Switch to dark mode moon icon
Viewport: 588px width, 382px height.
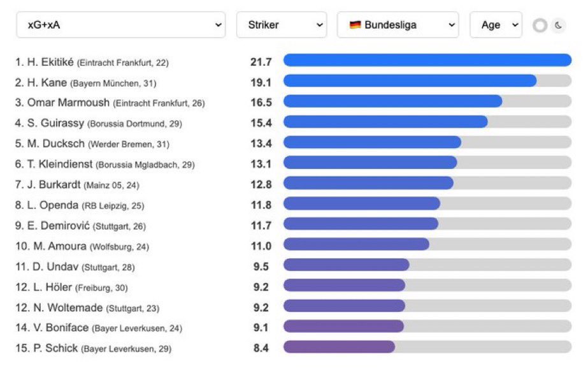pyautogui.click(x=558, y=26)
